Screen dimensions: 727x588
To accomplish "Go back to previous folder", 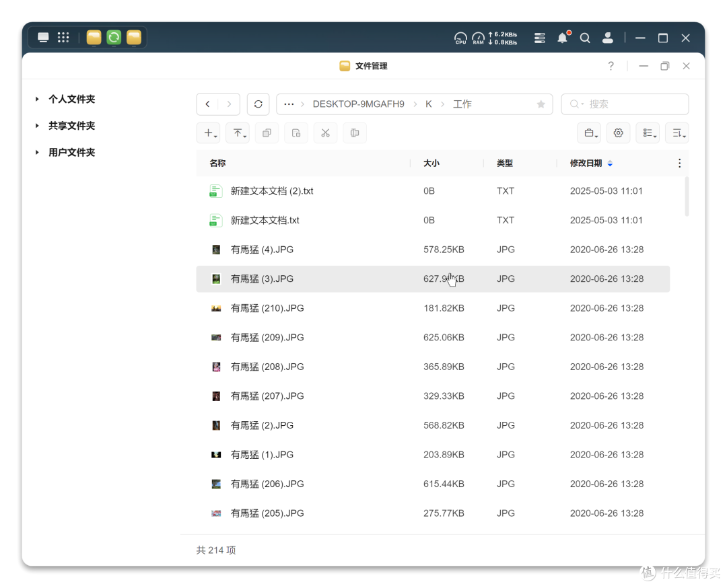I will tap(208, 104).
